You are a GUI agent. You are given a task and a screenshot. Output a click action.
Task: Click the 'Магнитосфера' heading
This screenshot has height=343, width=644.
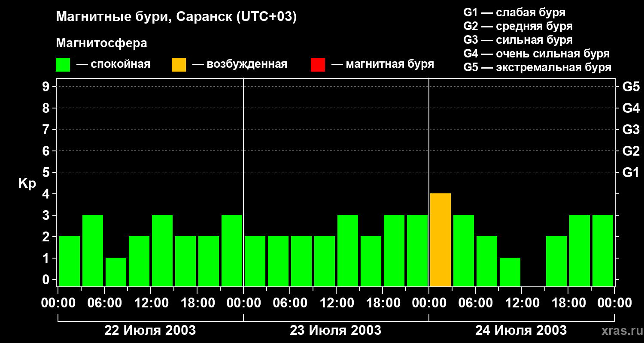[101, 43]
